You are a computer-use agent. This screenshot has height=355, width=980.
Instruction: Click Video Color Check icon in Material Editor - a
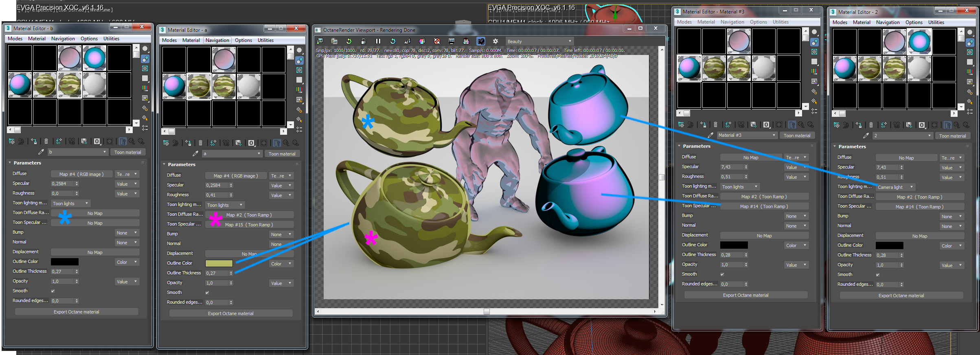click(299, 90)
